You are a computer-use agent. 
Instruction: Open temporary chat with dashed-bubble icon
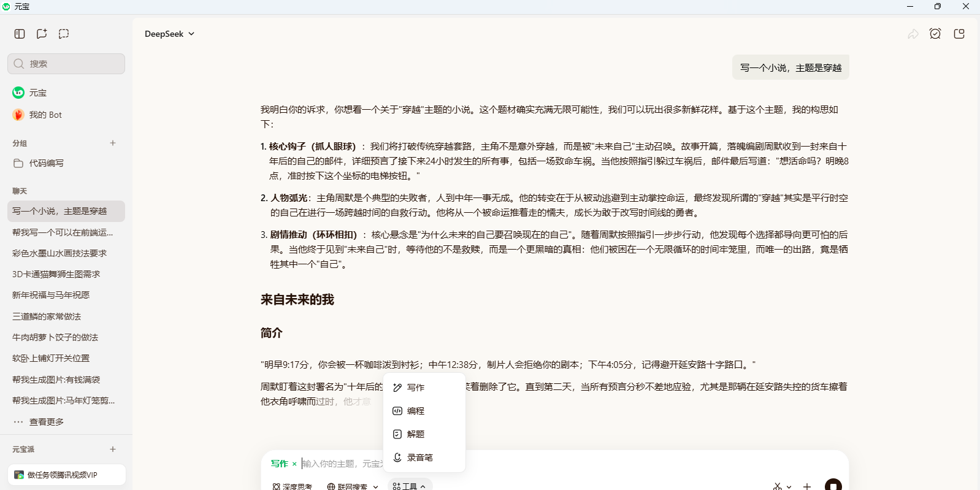(x=64, y=34)
